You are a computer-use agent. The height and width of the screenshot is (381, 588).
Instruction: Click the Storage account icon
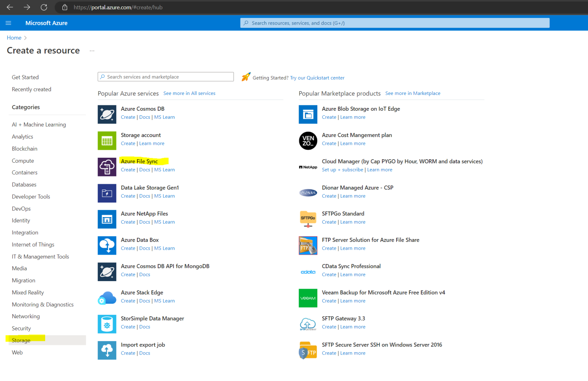pos(107,141)
